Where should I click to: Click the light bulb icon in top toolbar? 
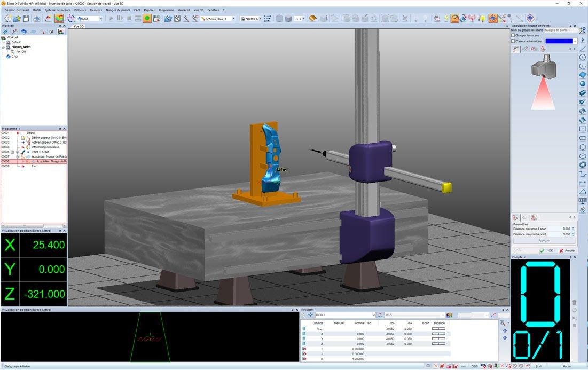[x=482, y=18]
